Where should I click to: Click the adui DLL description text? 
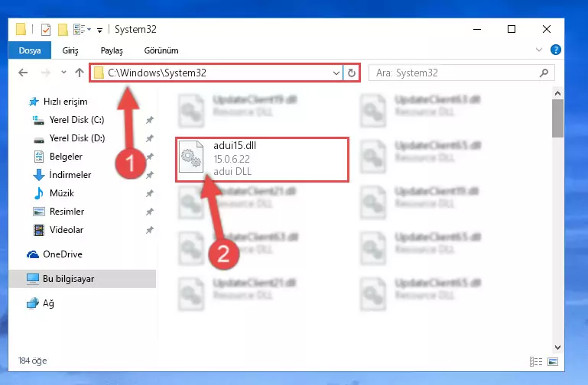[x=232, y=172]
